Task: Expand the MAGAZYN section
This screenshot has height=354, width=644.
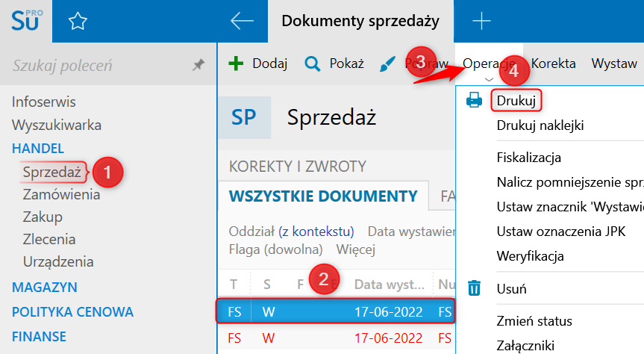Action: [x=45, y=287]
